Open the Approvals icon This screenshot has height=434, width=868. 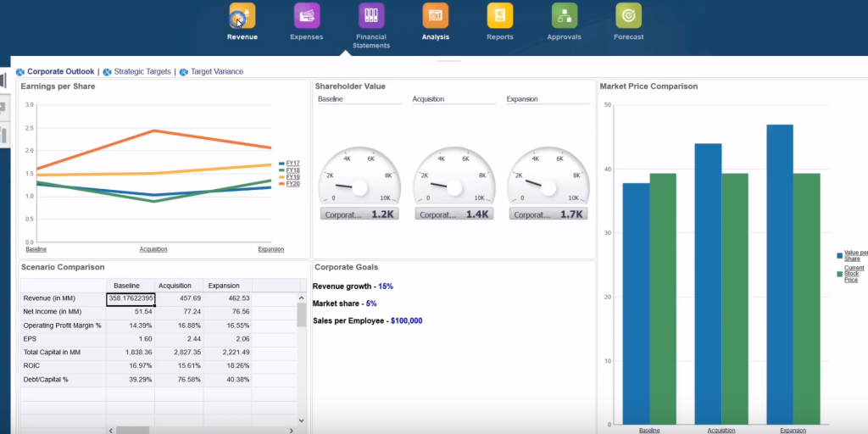pyautogui.click(x=564, y=16)
